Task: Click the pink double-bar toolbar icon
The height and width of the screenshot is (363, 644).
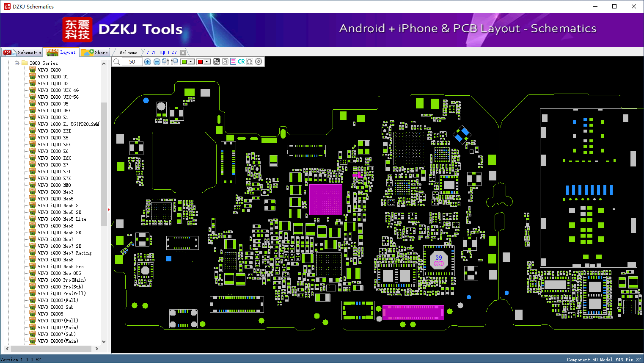Action: pos(233,61)
